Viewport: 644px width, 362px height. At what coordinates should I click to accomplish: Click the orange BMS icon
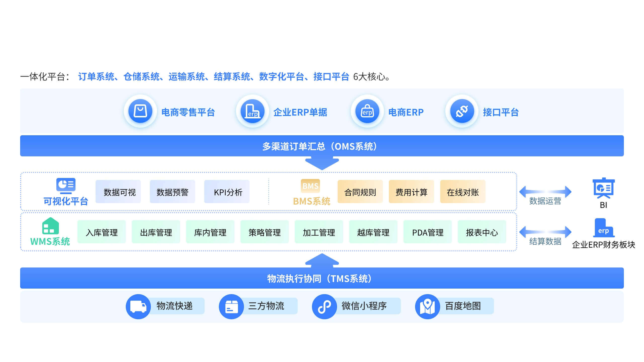point(310,186)
